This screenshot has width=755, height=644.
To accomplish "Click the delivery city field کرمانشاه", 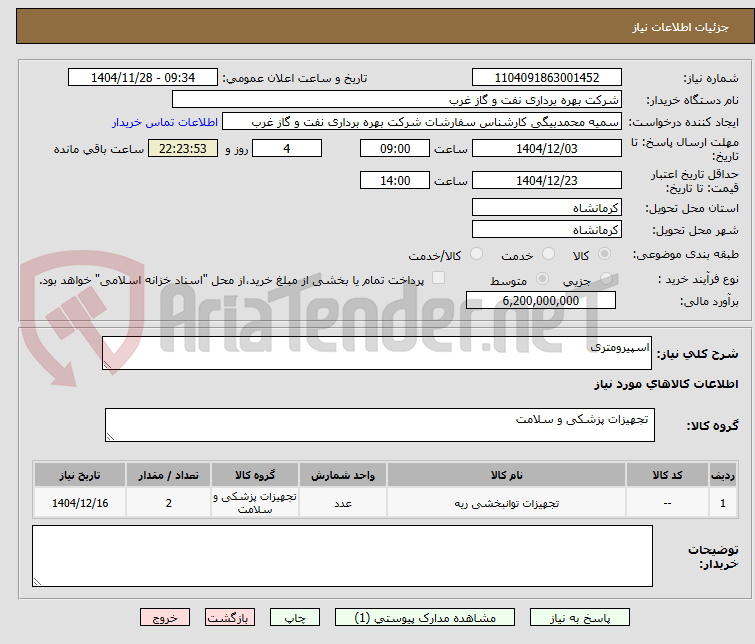I will coord(547,230).
